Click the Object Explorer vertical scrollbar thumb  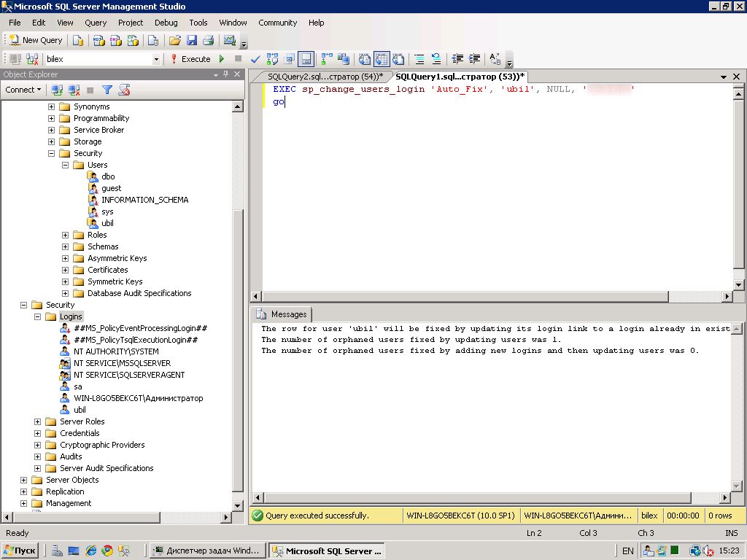click(x=238, y=351)
